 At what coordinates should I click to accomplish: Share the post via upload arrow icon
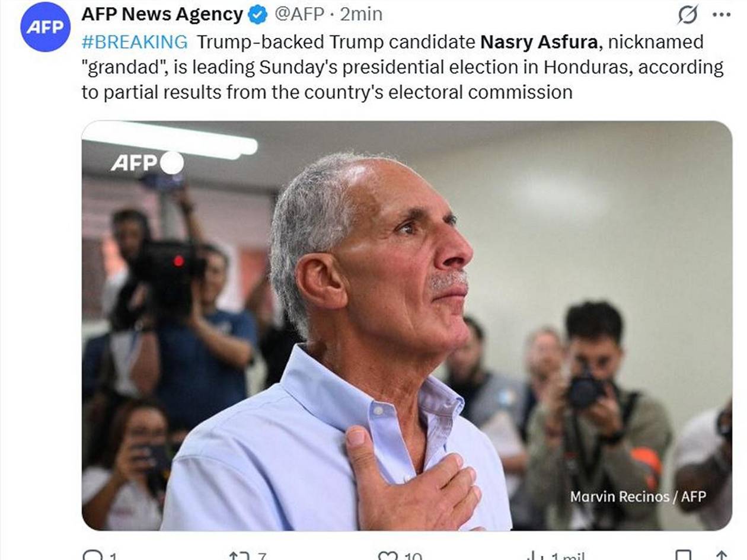(x=721, y=556)
